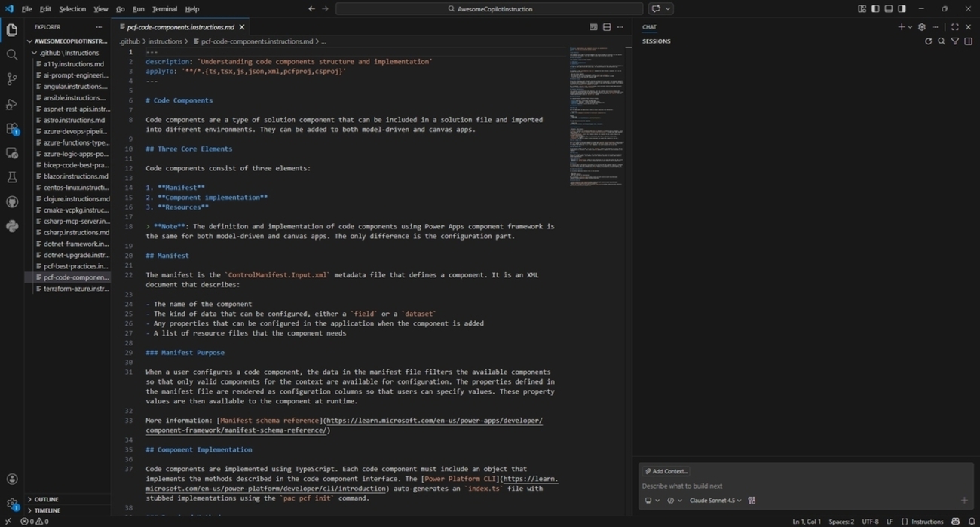Collapse the AWESOMECOPILOTINSTR... root folder
Image resolution: width=980 pixels, height=527 pixels.
coord(68,41)
